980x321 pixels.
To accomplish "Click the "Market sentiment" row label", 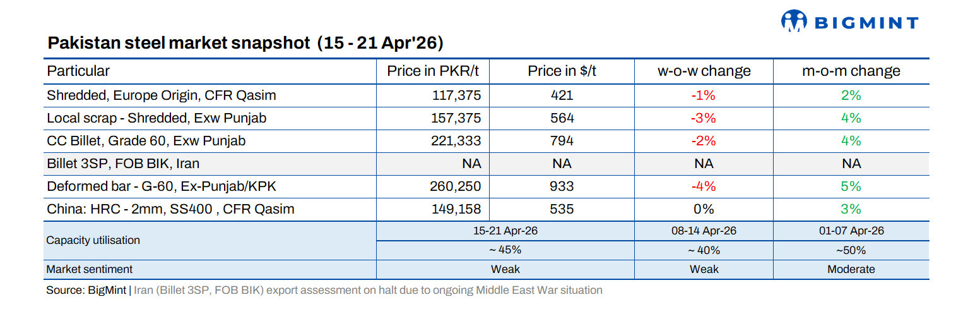I will click(x=90, y=269).
